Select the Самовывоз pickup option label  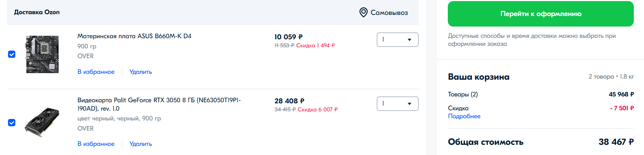[x=389, y=13]
